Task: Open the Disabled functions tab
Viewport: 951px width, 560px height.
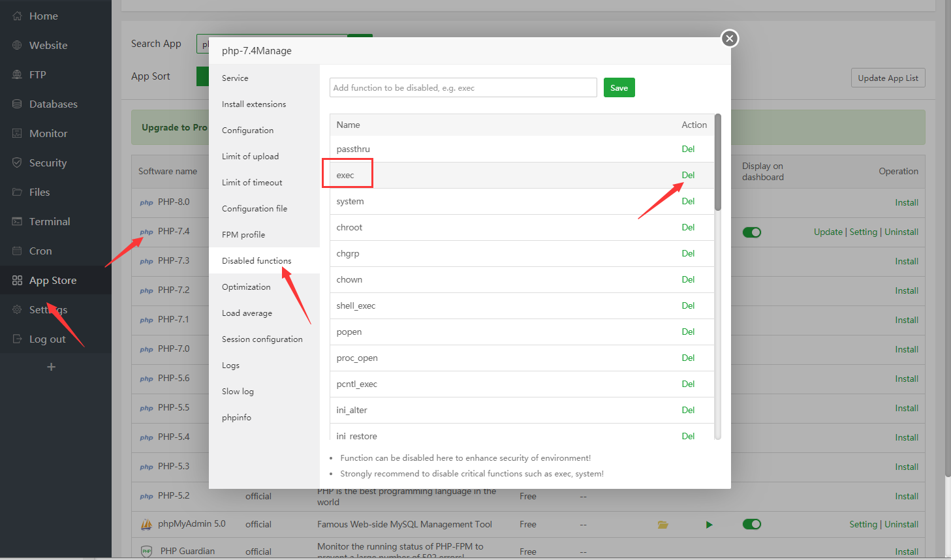Action: tap(257, 261)
